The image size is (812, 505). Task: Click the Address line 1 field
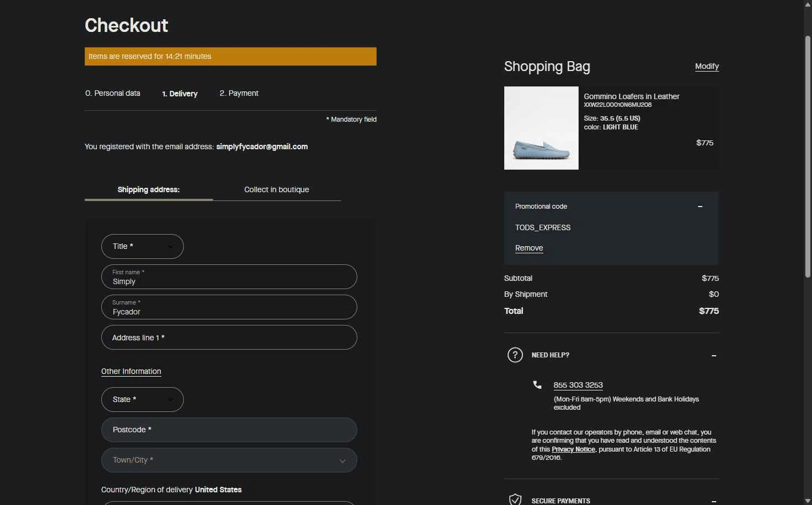click(229, 338)
